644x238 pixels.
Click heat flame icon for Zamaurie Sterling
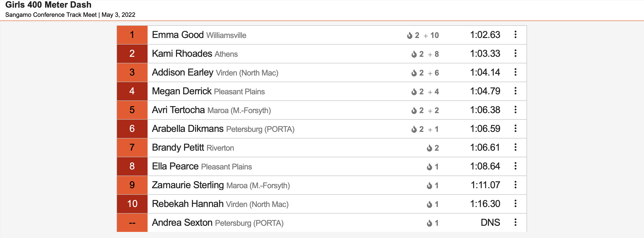429,186
